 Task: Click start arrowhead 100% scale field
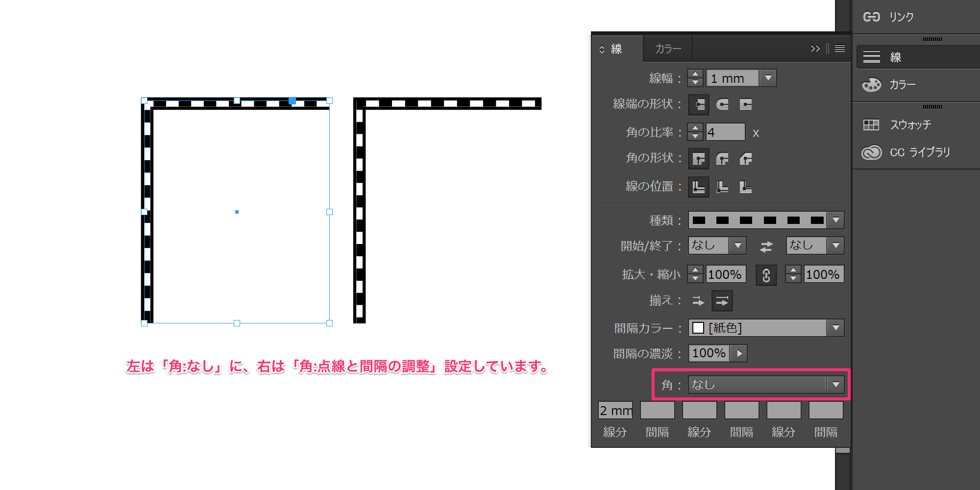726,274
